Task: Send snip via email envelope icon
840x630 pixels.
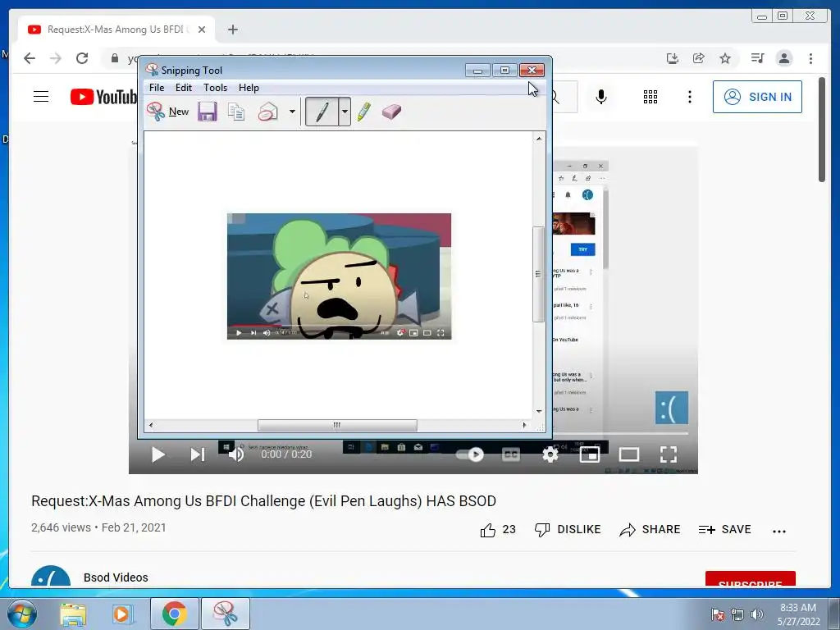Action: (x=268, y=112)
